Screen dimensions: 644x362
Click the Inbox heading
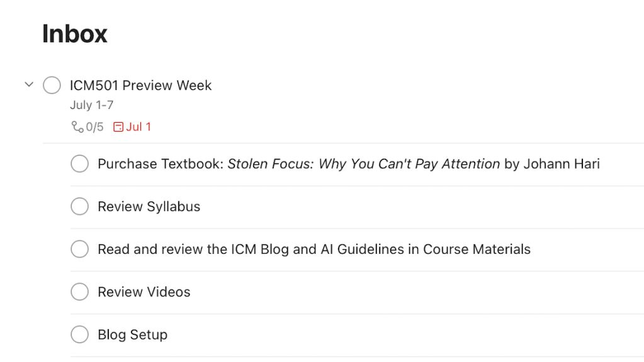click(x=74, y=33)
